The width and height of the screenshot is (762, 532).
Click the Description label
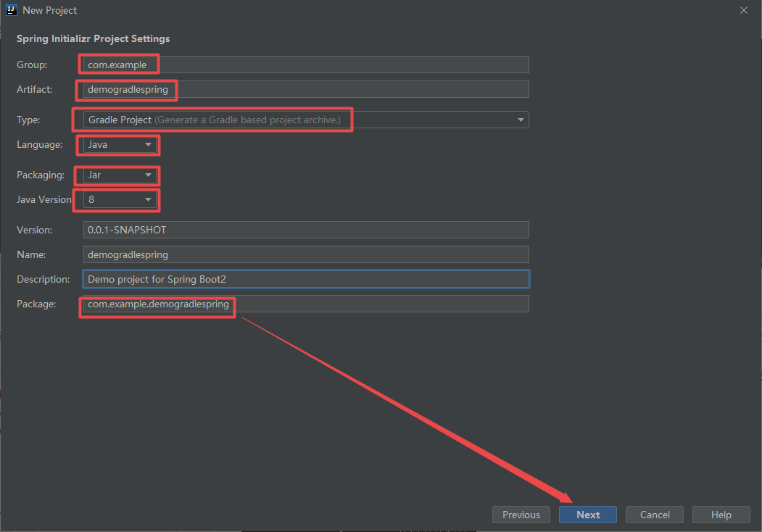(x=44, y=279)
